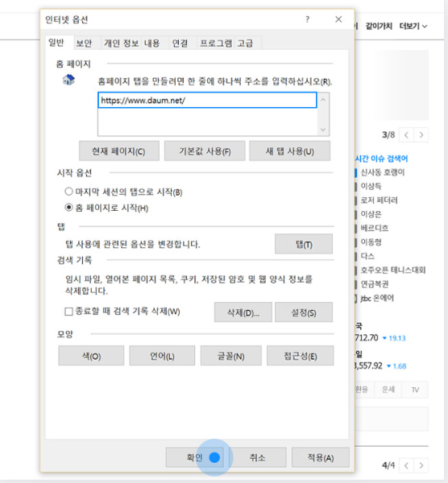Click 연금복권 search term
The height and width of the screenshot is (483, 448).
pos(375,284)
